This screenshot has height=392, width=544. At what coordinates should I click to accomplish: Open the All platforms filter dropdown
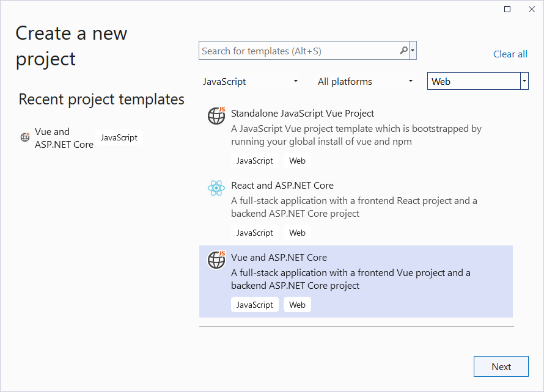tap(365, 81)
